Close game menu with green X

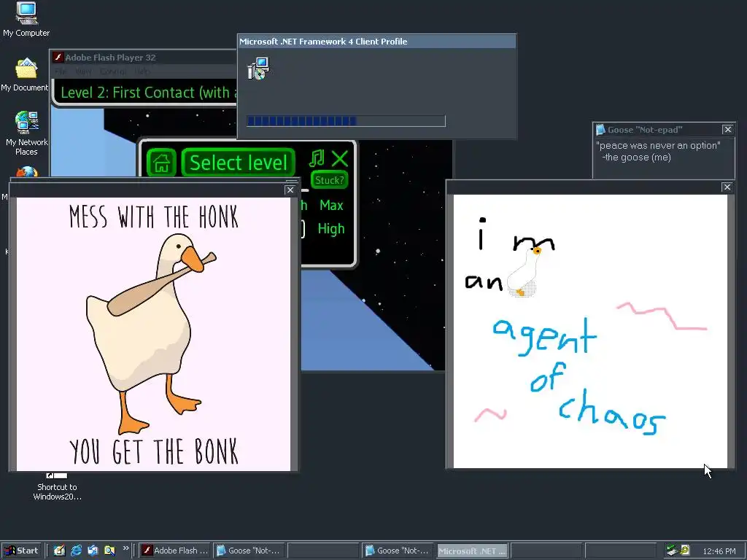click(340, 158)
